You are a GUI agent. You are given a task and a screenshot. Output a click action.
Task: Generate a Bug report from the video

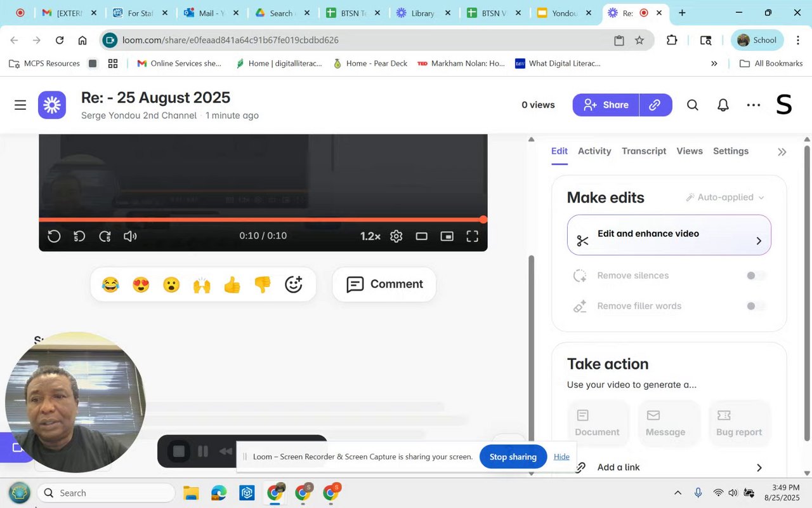pyautogui.click(x=739, y=423)
